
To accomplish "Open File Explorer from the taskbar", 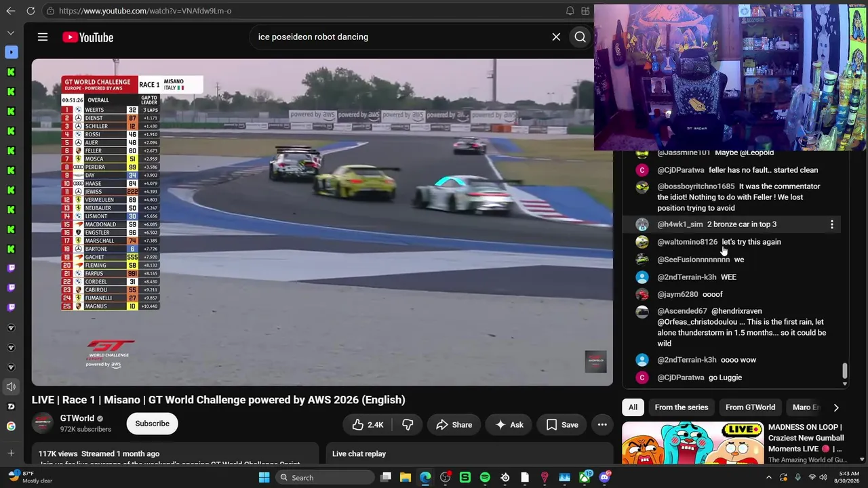I will [406, 477].
